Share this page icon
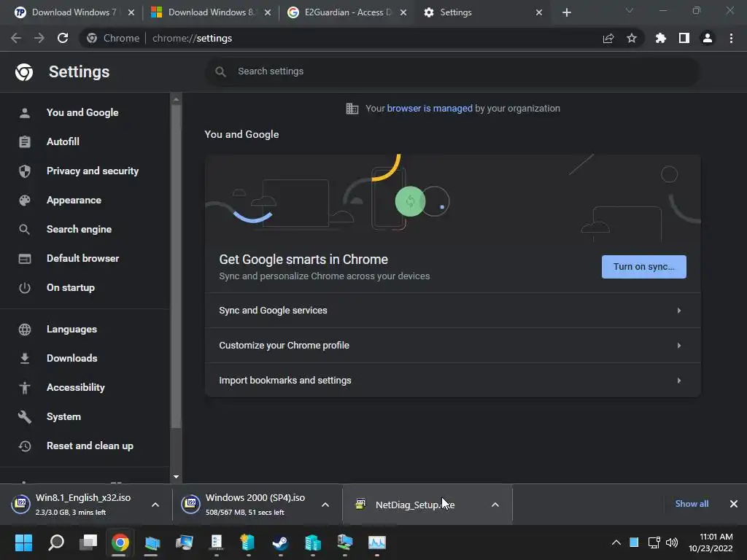747x560 pixels. coord(608,38)
